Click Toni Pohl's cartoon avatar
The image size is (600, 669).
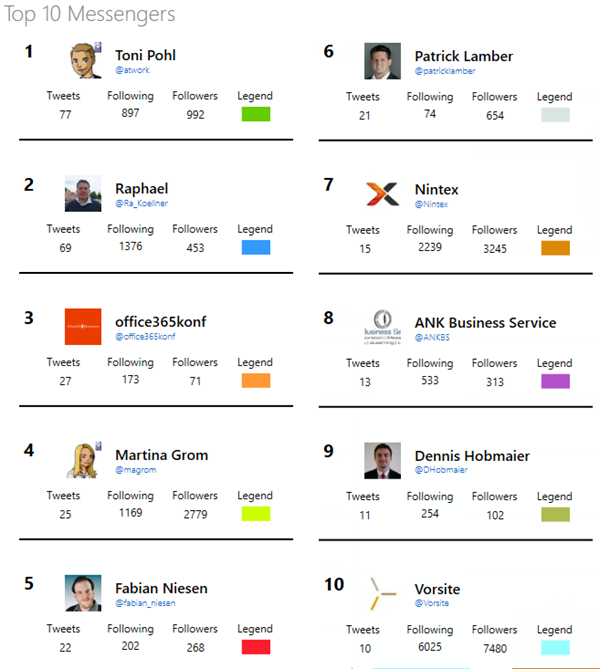(83, 61)
